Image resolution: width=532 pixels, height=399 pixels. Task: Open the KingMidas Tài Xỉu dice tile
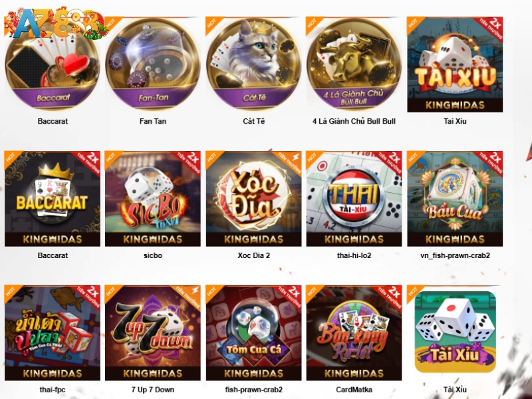tap(455, 65)
